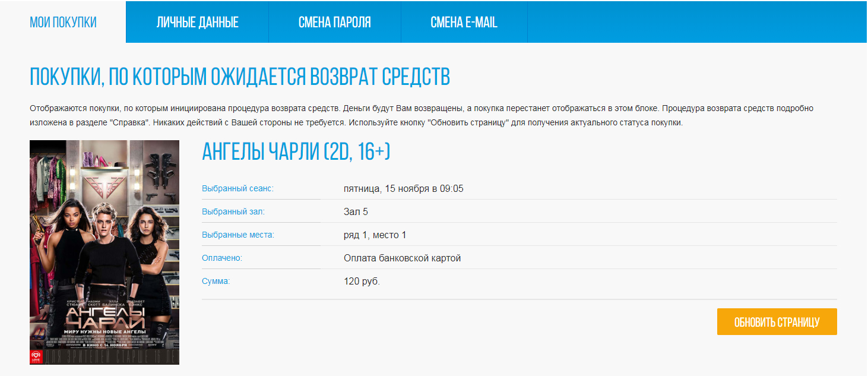Click the heading about ожидается возврат средств
The image size is (868, 376).
240,77
